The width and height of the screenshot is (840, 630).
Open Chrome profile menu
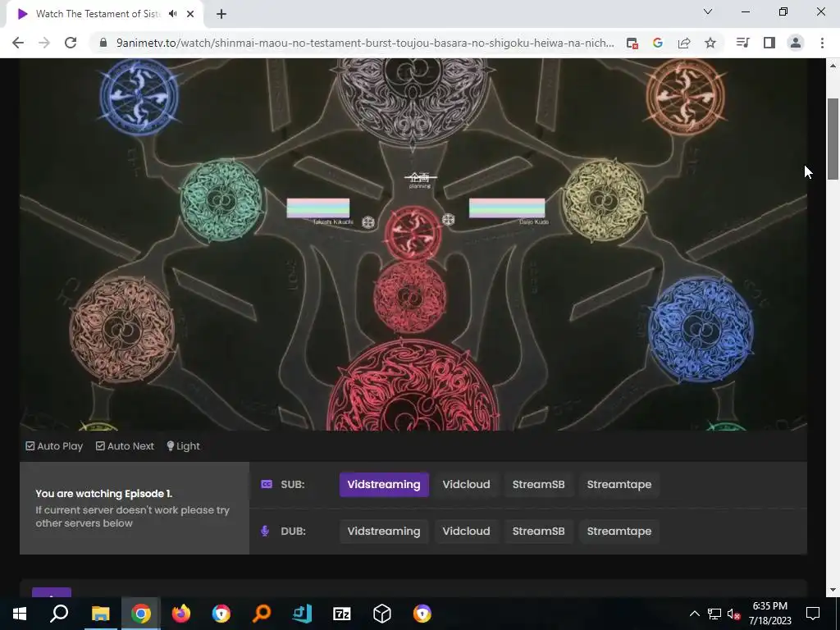click(796, 43)
